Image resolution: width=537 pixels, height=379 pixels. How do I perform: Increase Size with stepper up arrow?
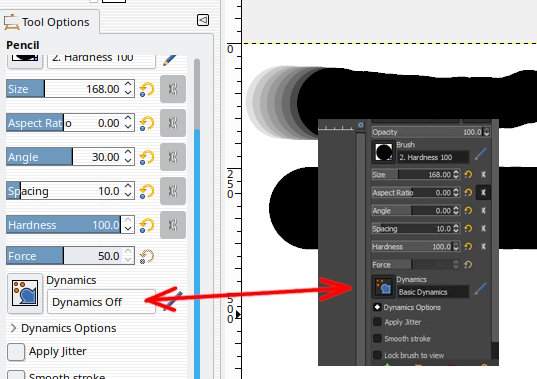point(128,85)
